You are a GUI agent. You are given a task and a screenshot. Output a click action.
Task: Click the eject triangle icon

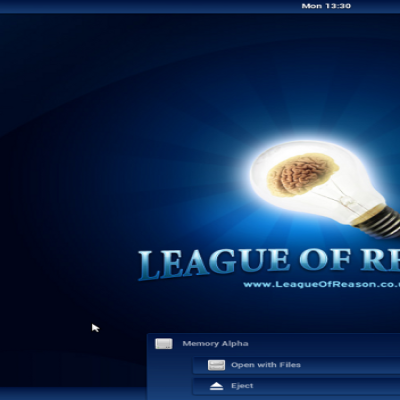coord(217,386)
